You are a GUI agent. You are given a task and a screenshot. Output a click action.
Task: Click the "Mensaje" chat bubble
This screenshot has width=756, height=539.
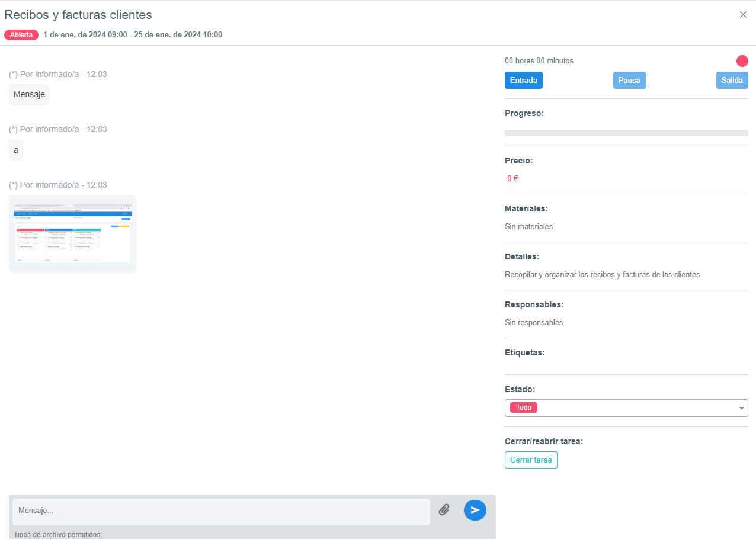[29, 94]
